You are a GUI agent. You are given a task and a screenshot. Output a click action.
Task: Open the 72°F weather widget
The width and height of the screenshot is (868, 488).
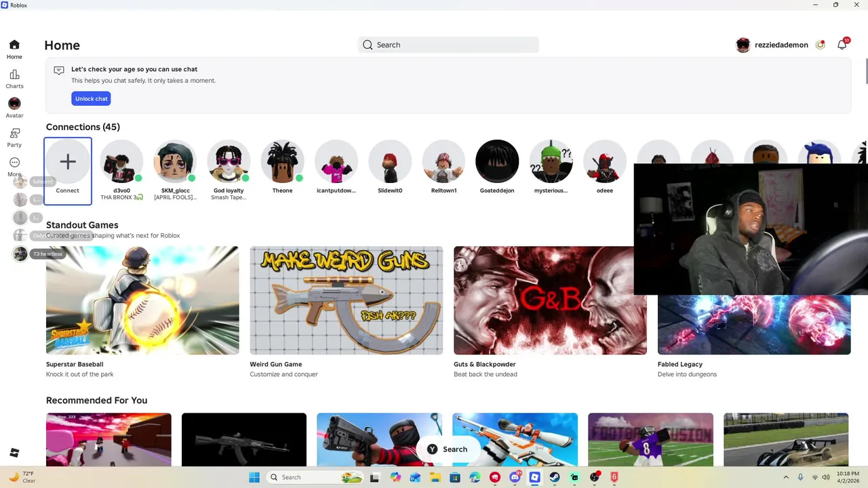tap(22, 477)
